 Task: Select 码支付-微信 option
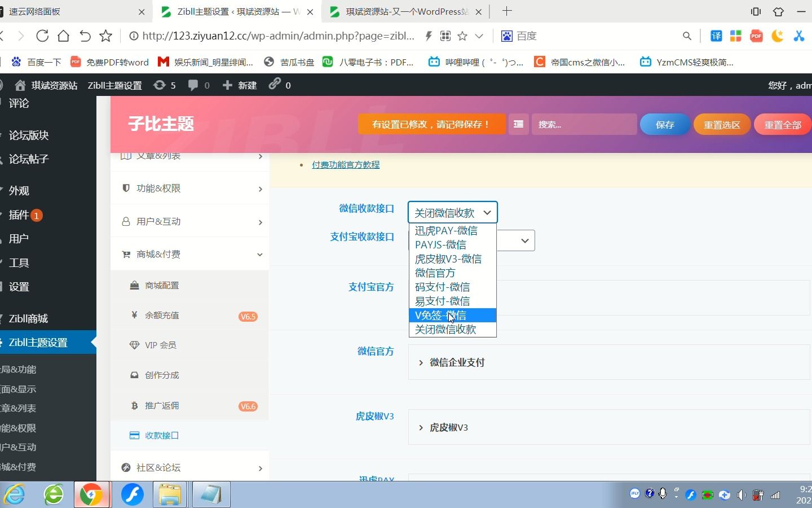(453, 287)
